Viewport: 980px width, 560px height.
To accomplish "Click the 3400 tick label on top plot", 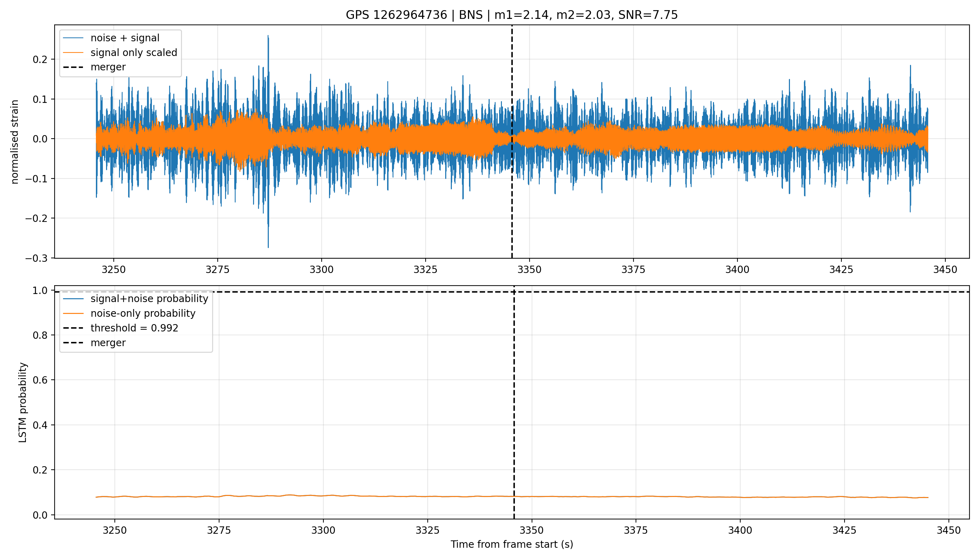I will tap(737, 269).
